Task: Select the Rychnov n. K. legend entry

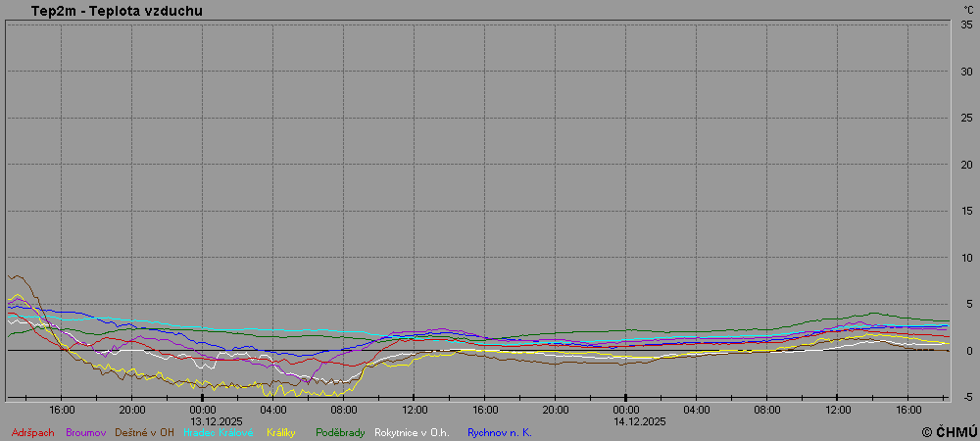Action: 500,432
